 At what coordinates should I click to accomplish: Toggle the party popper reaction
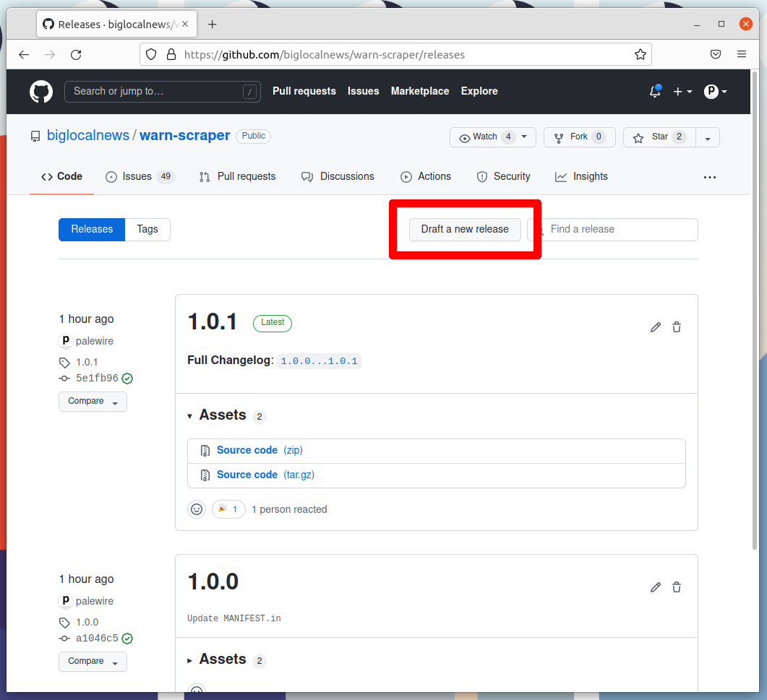(x=228, y=509)
